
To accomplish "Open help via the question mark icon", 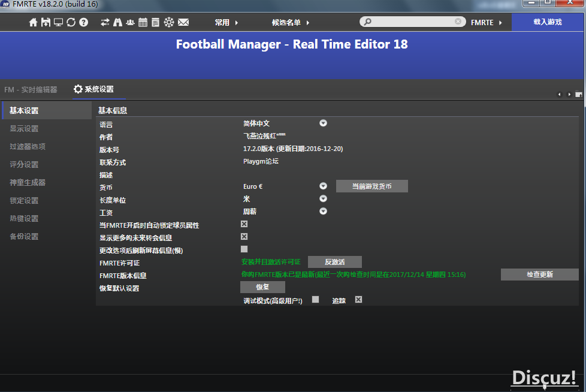I will point(84,22).
